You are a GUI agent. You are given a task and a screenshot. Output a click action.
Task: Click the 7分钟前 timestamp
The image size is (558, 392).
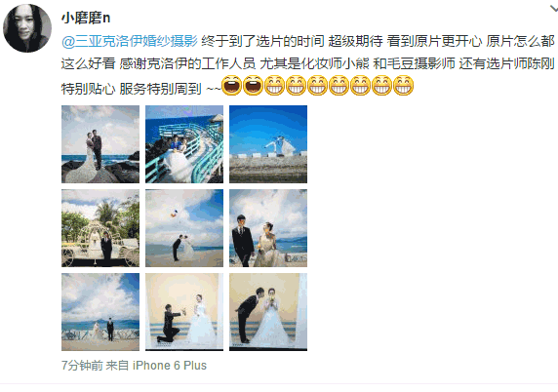click(x=82, y=366)
